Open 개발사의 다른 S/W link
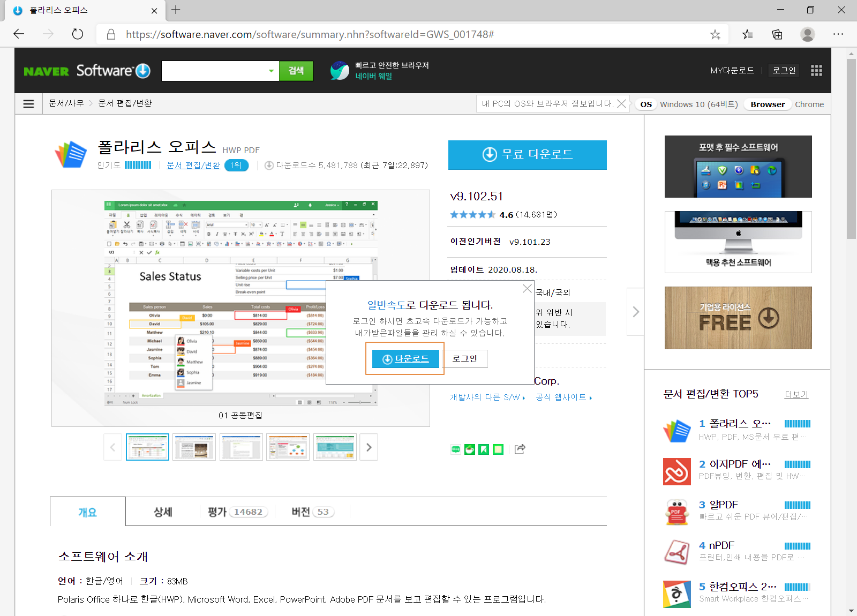 487,397
